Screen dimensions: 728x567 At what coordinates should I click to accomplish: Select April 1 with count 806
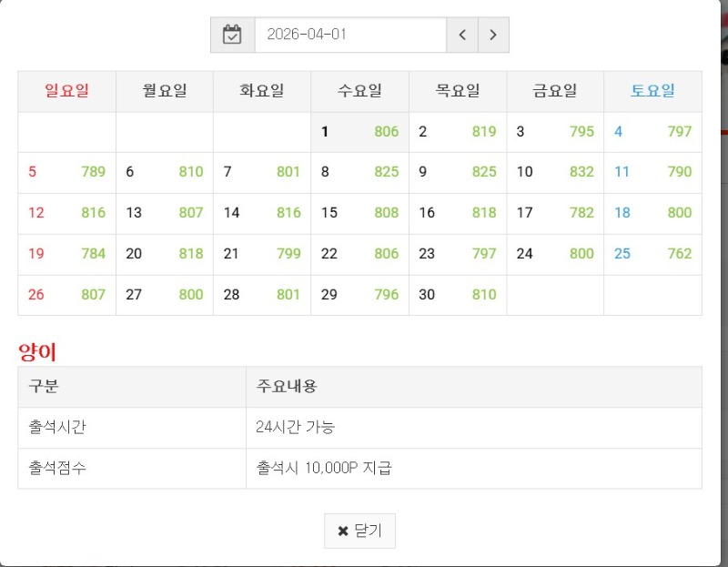pyautogui.click(x=359, y=132)
